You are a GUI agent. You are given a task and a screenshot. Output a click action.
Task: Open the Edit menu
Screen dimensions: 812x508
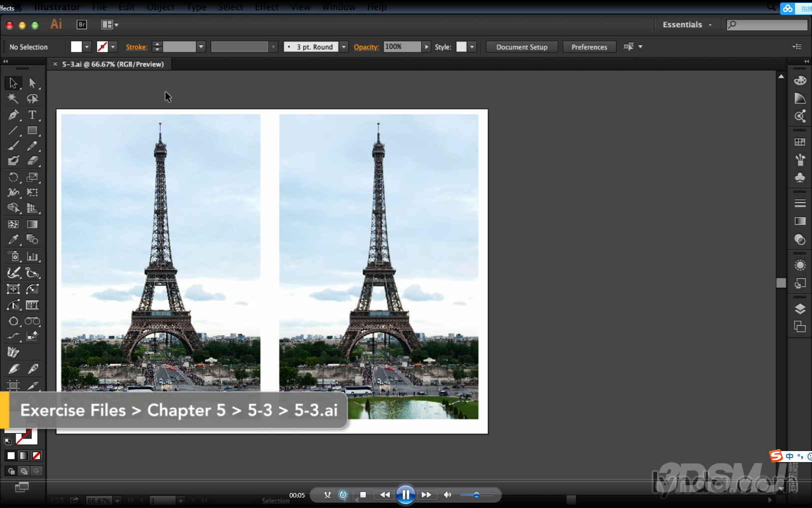[127, 7]
